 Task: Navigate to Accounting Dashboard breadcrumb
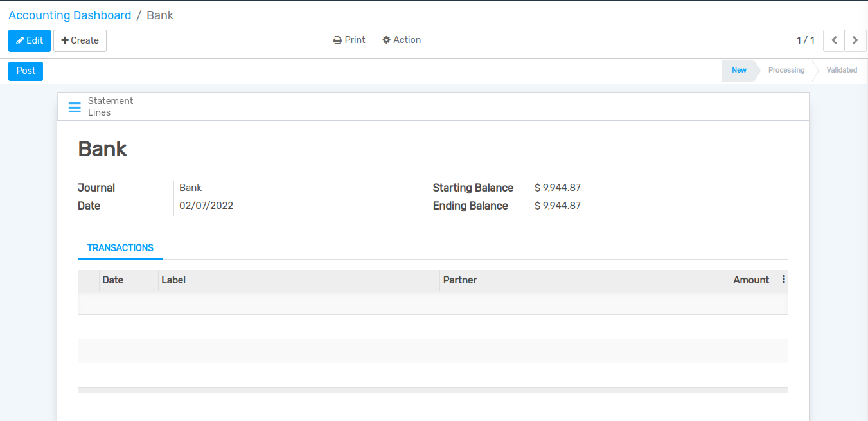69,15
